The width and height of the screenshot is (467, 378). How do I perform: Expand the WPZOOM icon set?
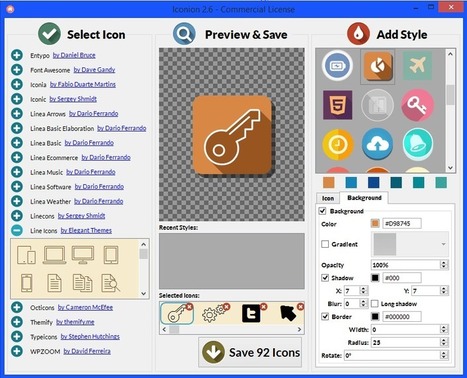click(x=17, y=351)
